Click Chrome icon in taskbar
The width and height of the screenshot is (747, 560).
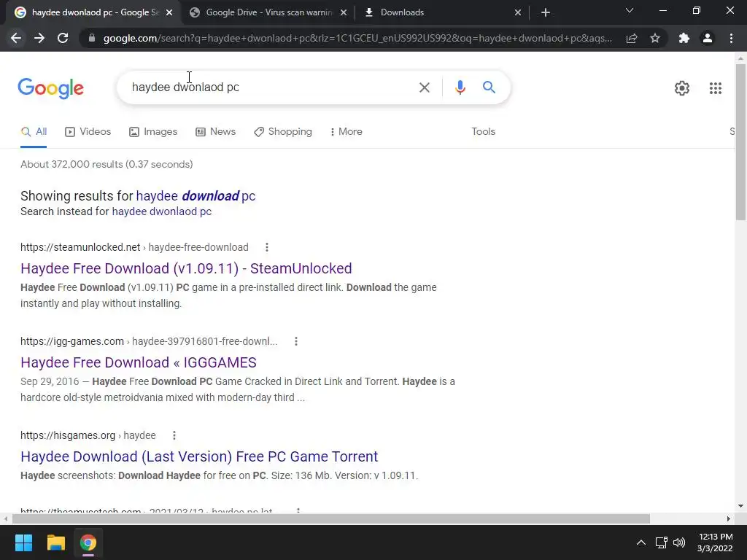click(88, 542)
